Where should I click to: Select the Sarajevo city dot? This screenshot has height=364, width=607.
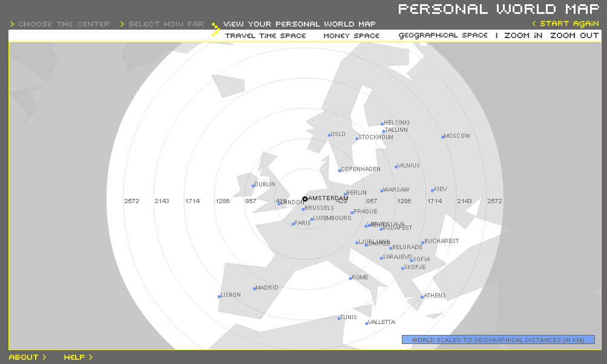[381, 258]
